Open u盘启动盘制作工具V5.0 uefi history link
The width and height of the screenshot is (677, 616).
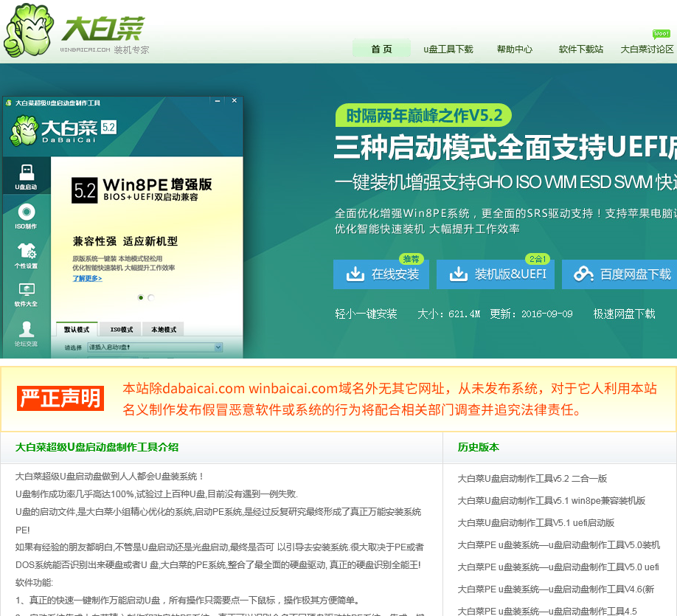click(558, 567)
